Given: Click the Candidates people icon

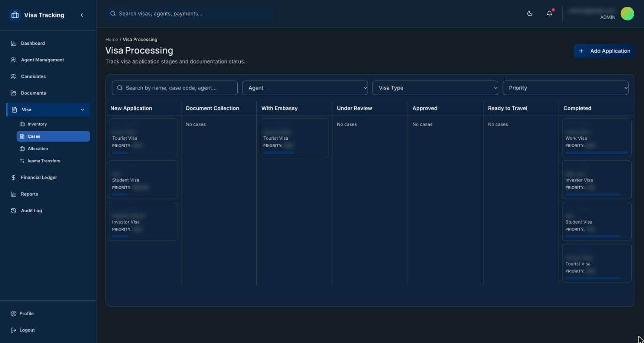Looking at the screenshot, I should click(13, 77).
